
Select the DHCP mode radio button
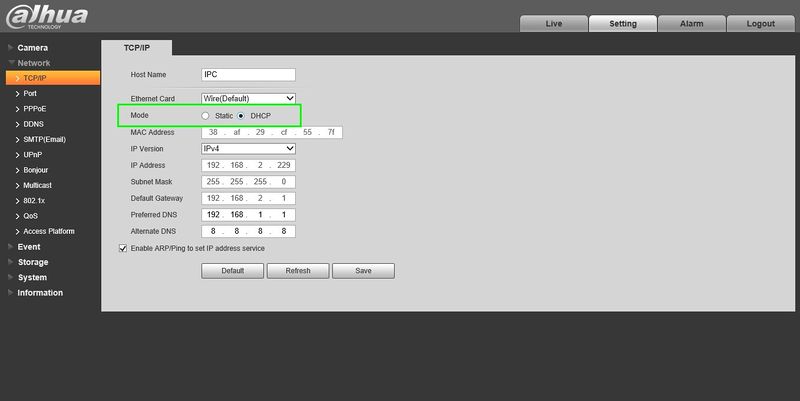(241, 116)
